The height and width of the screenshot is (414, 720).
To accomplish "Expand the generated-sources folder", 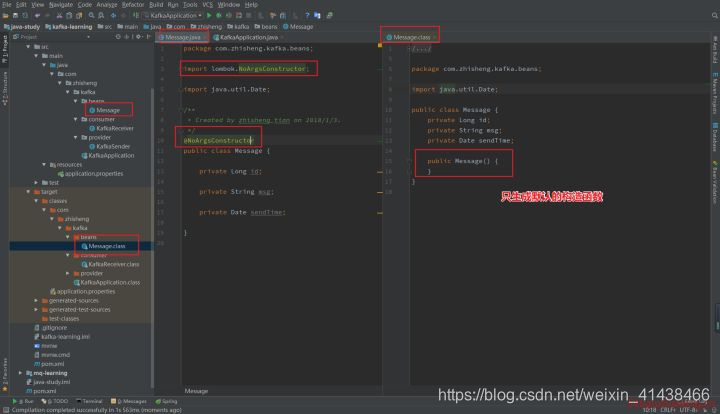I will [36, 301].
